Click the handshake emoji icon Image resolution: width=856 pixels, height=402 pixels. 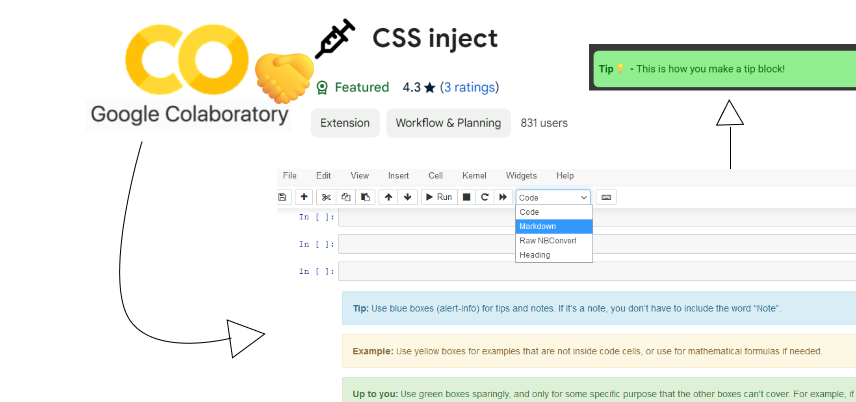pos(284,78)
